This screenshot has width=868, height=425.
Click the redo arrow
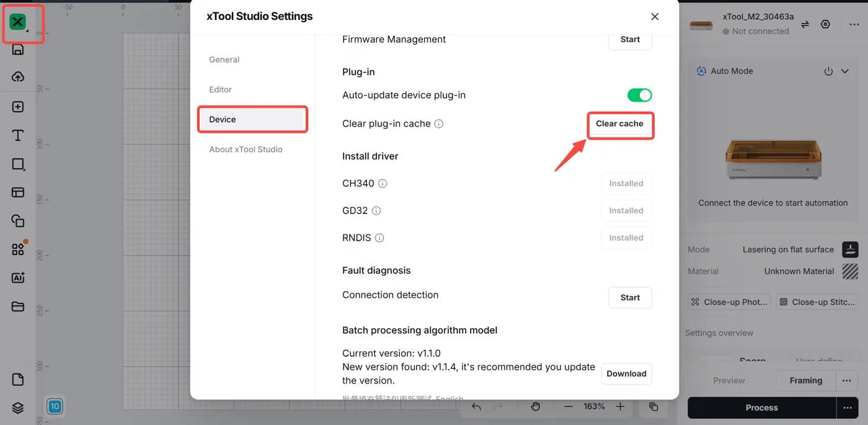click(x=498, y=406)
